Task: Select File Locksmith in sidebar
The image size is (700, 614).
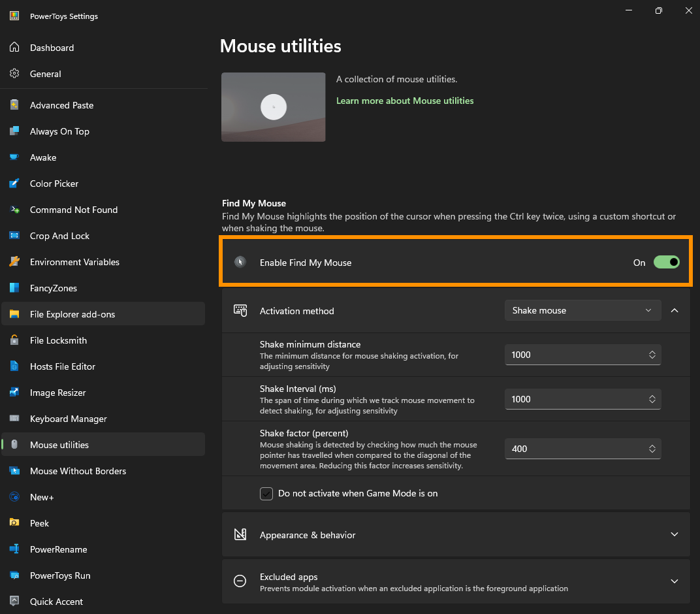Action: [103, 340]
